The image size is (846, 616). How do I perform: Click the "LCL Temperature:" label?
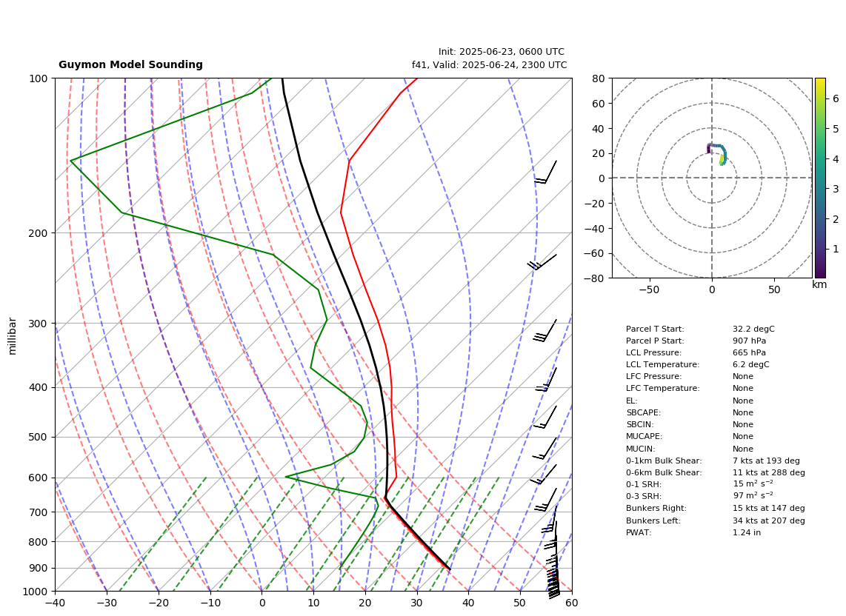coord(662,364)
